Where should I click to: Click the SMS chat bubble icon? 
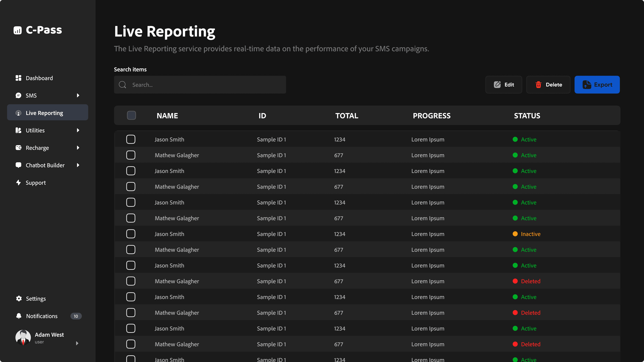[x=18, y=95]
